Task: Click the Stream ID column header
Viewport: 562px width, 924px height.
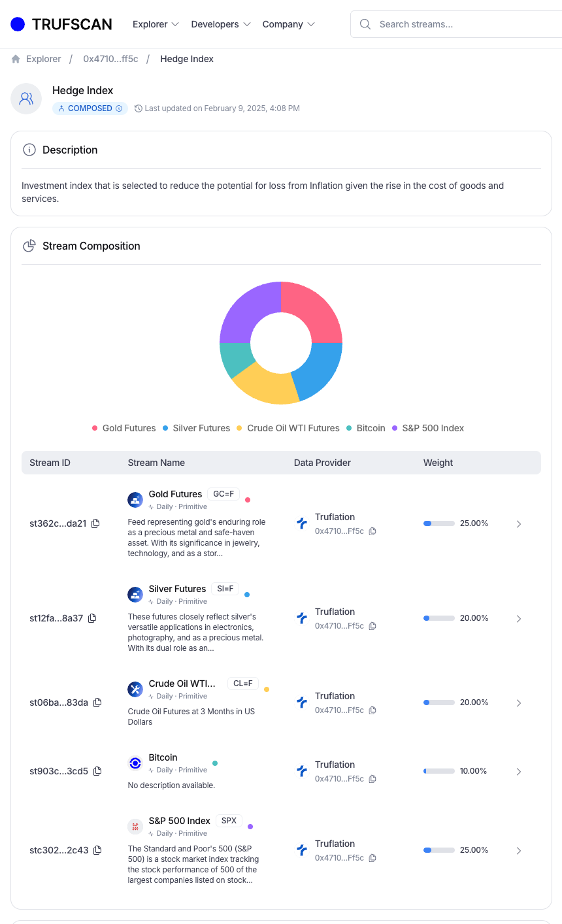Action: pyautogui.click(x=50, y=463)
